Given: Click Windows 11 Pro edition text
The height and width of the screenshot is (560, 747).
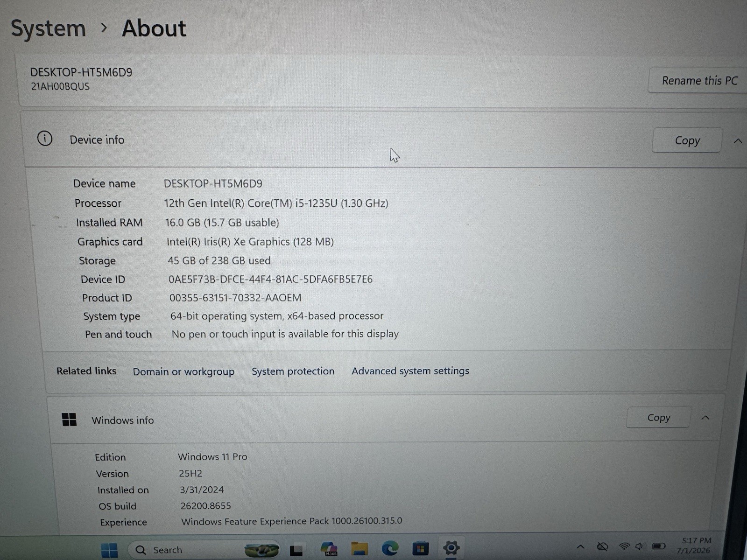Looking at the screenshot, I should pyautogui.click(x=212, y=457).
